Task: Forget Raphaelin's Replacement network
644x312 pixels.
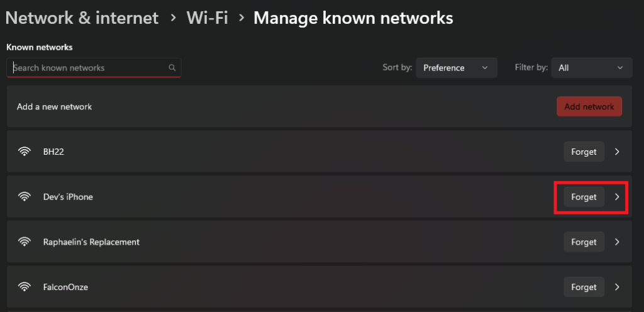Action: (584, 242)
